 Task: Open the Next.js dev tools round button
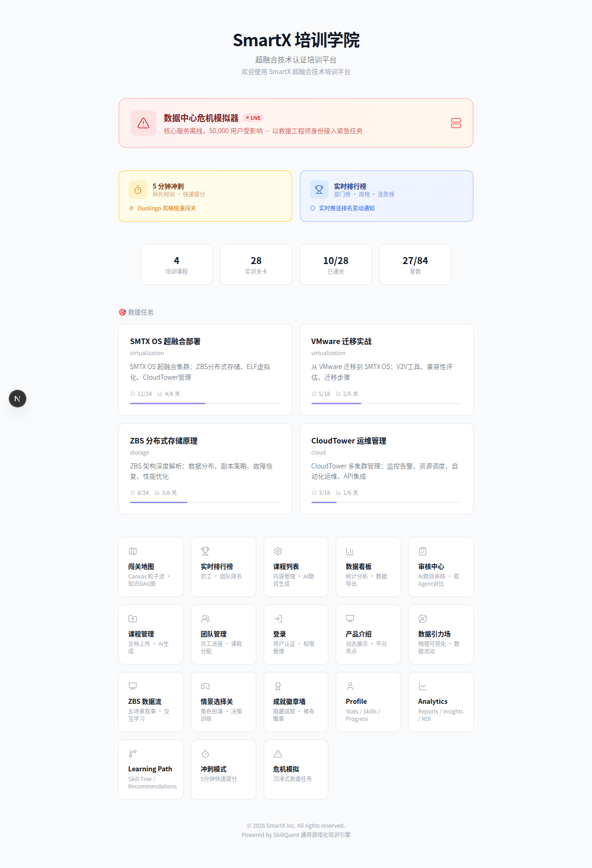point(18,399)
